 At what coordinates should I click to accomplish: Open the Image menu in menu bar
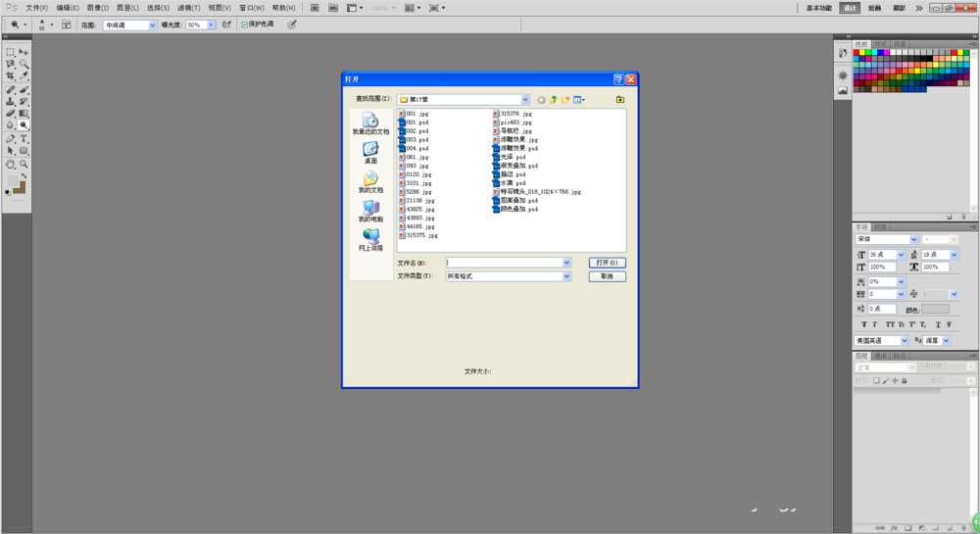click(97, 7)
